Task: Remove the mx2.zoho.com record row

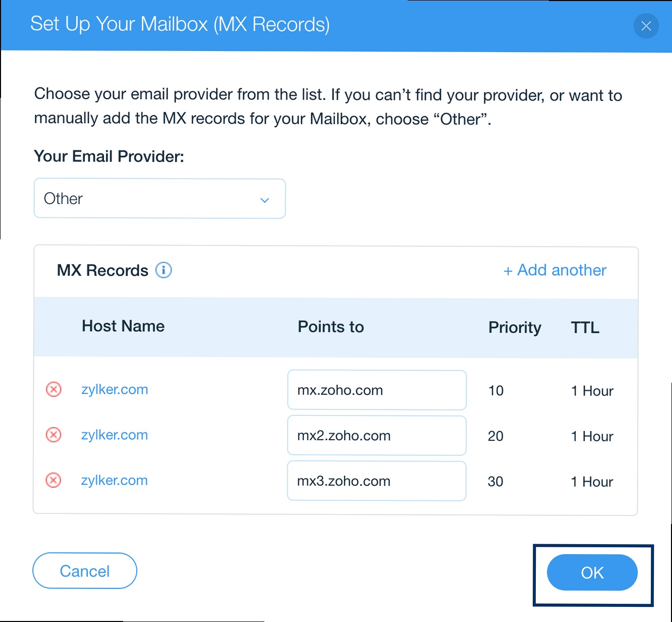Action: click(54, 435)
